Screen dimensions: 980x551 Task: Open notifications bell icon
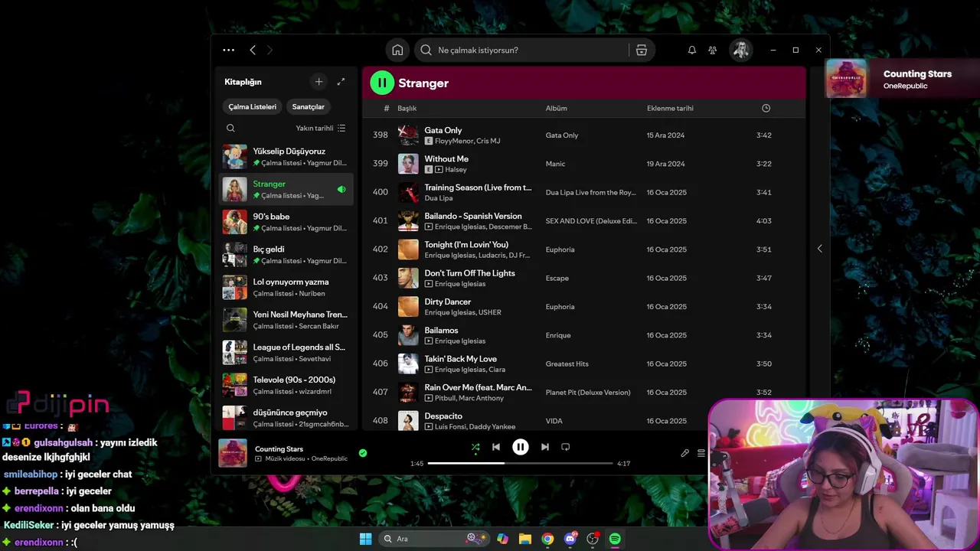coord(692,50)
